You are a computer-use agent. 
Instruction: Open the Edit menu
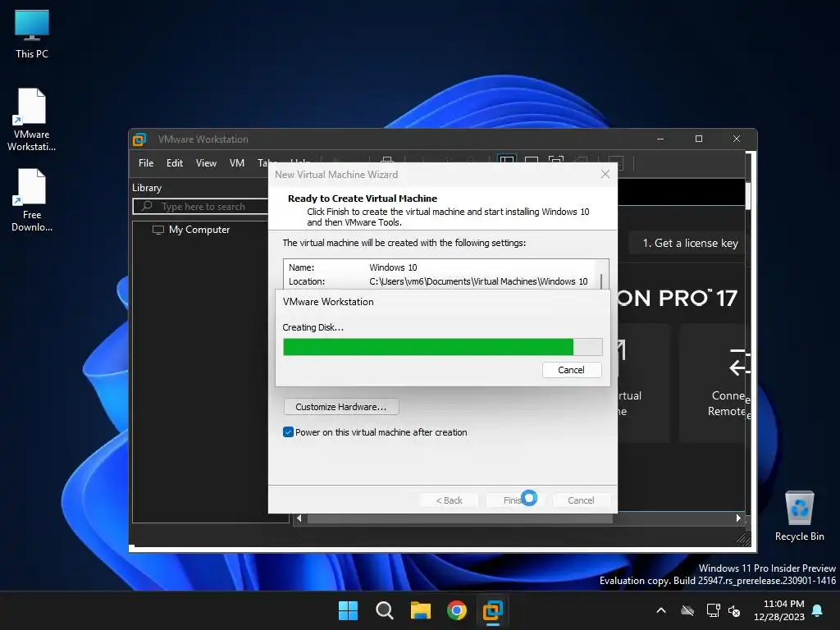174,163
